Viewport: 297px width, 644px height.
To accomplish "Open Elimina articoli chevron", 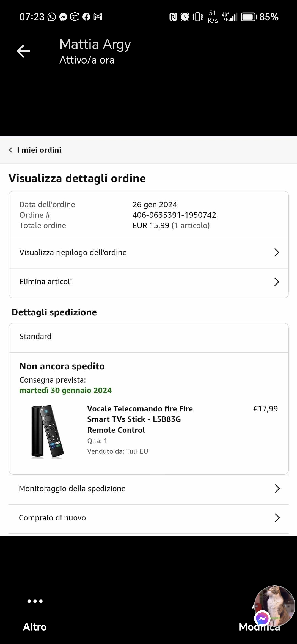I will pyautogui.click(x=277, y=282).
